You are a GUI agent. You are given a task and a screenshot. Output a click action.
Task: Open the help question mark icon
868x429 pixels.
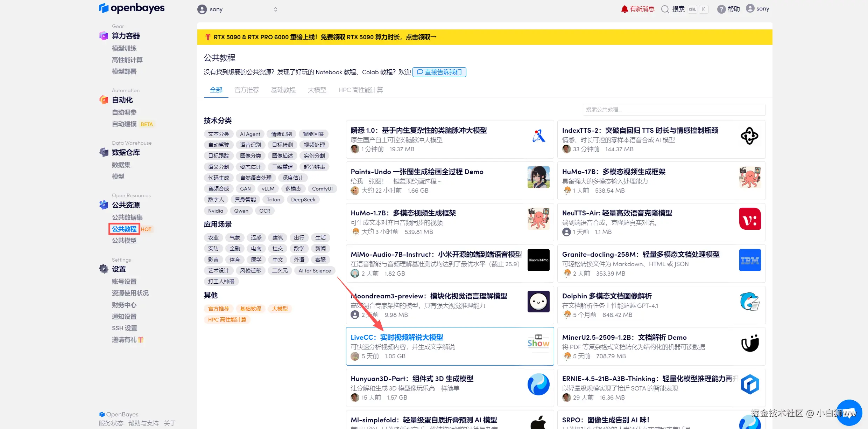pos(721,9)
